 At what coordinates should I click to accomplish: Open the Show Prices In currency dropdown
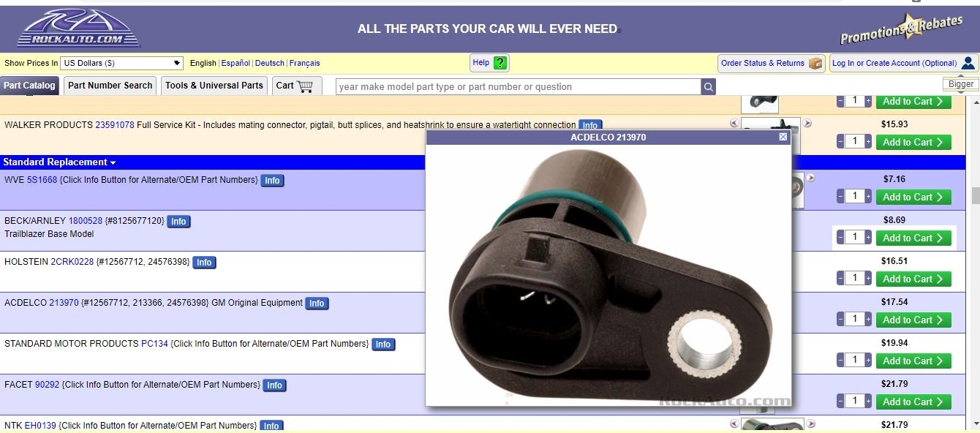point(121,63)
